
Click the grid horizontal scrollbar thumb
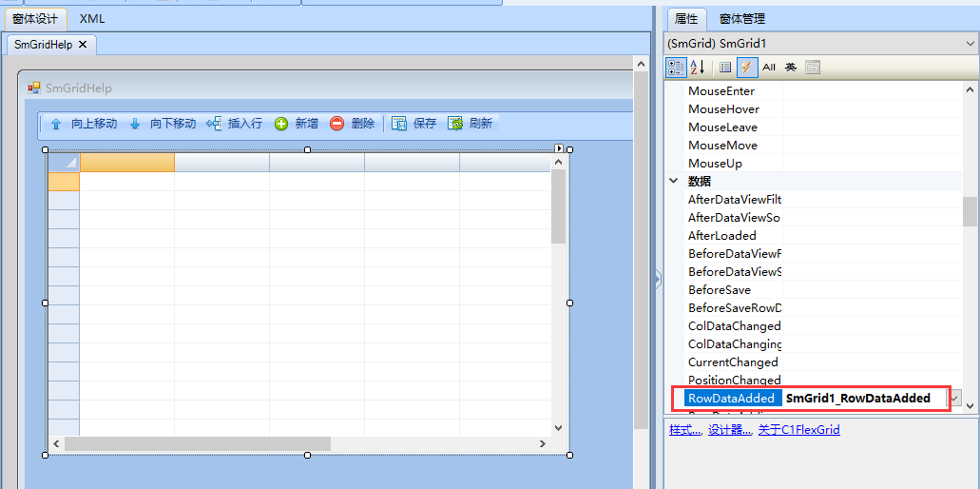(x=198, y=443)
